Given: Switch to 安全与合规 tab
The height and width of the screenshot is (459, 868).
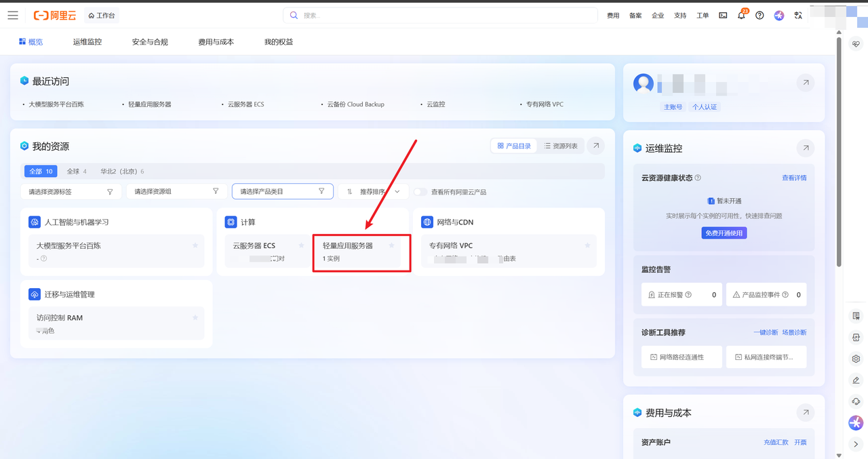Looking at the screenshot, I should [150, 42].
